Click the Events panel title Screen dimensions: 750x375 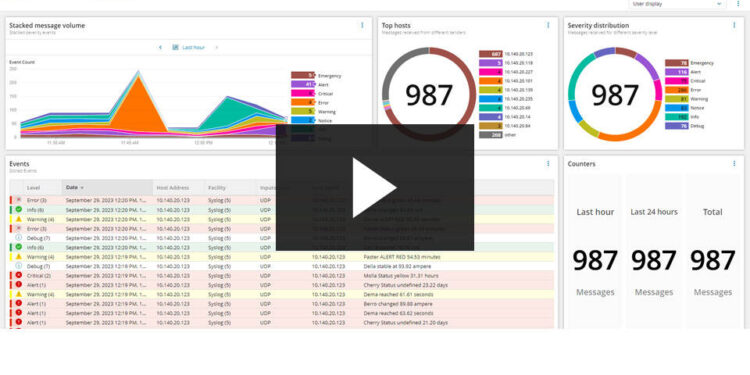pyautogui.click(x=19, y=164)
